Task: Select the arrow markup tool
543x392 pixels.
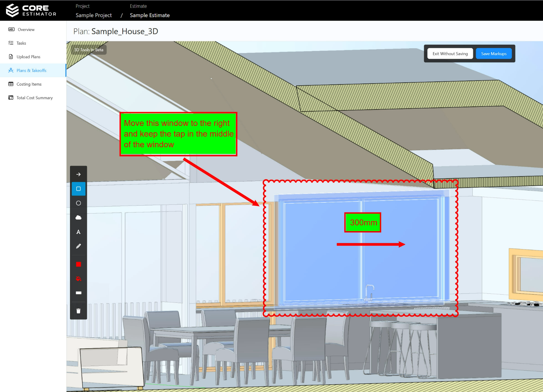Action: 78,174
